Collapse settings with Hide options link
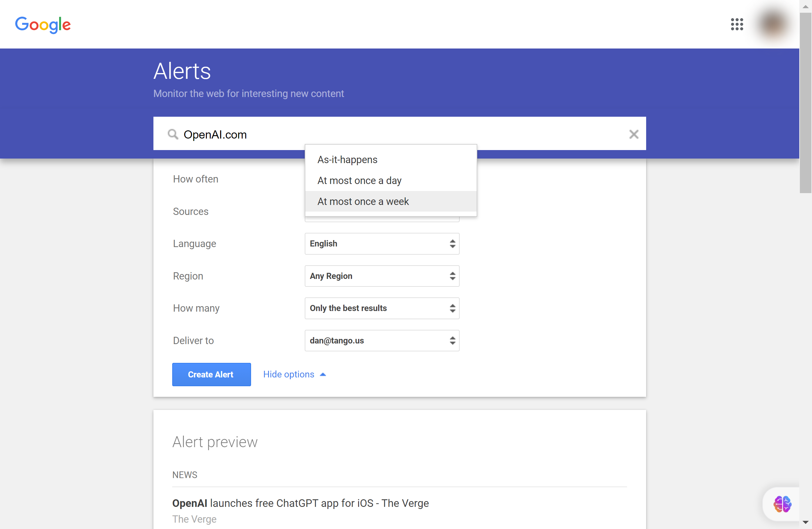This screenshot has width=812, height=529. [294, 374]
